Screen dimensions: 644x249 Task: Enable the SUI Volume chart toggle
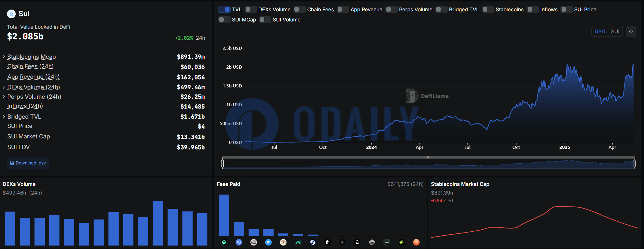265,20
